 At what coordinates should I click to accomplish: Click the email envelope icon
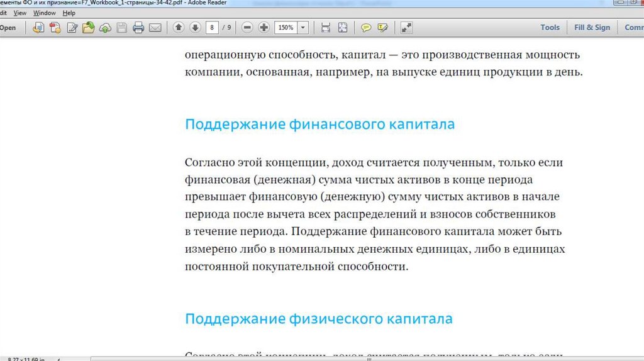click(155, 28)
